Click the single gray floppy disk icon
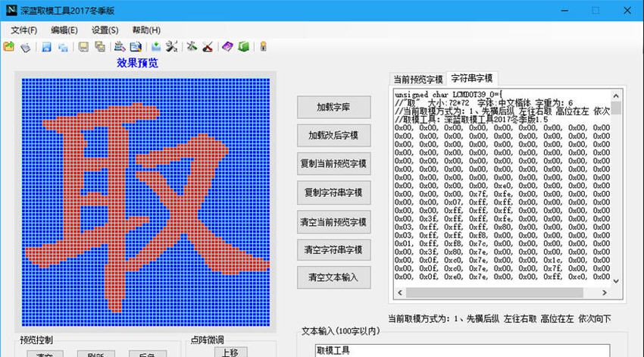This screenshot has height=357, width=644. tap(83, 47)
